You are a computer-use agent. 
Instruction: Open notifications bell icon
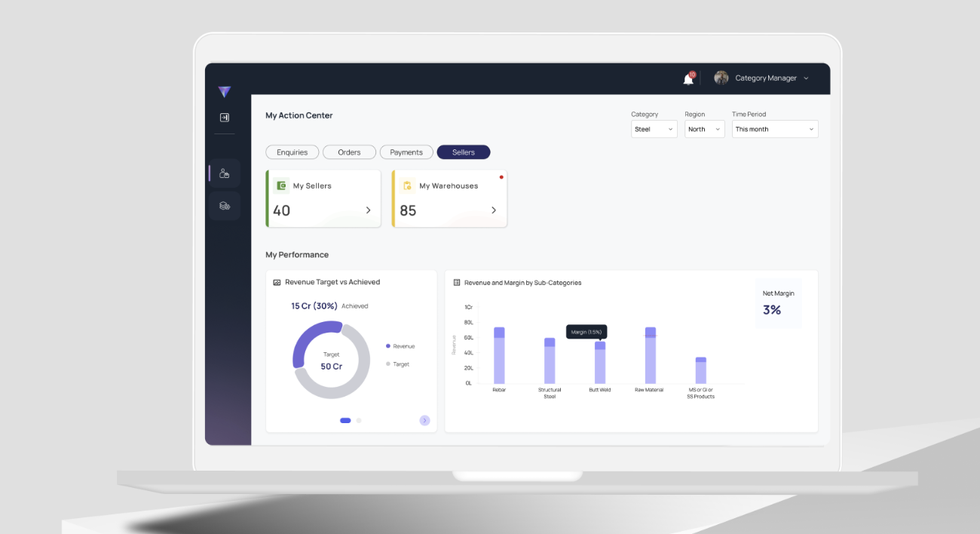(688, 79)
